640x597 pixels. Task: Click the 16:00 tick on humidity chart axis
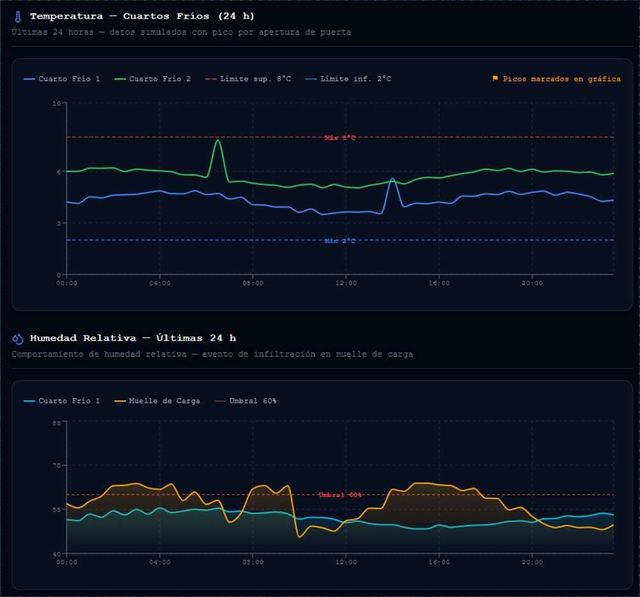(439, 562)
